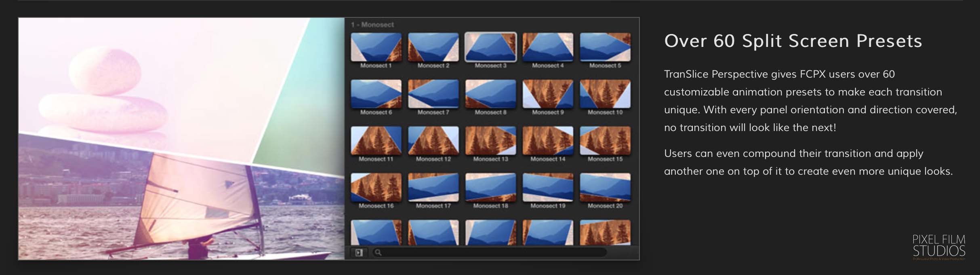The height and width of the screenshot is (275, 980).
Task: Select the Monosect 6 preset
Action: [x=376, y=94]
